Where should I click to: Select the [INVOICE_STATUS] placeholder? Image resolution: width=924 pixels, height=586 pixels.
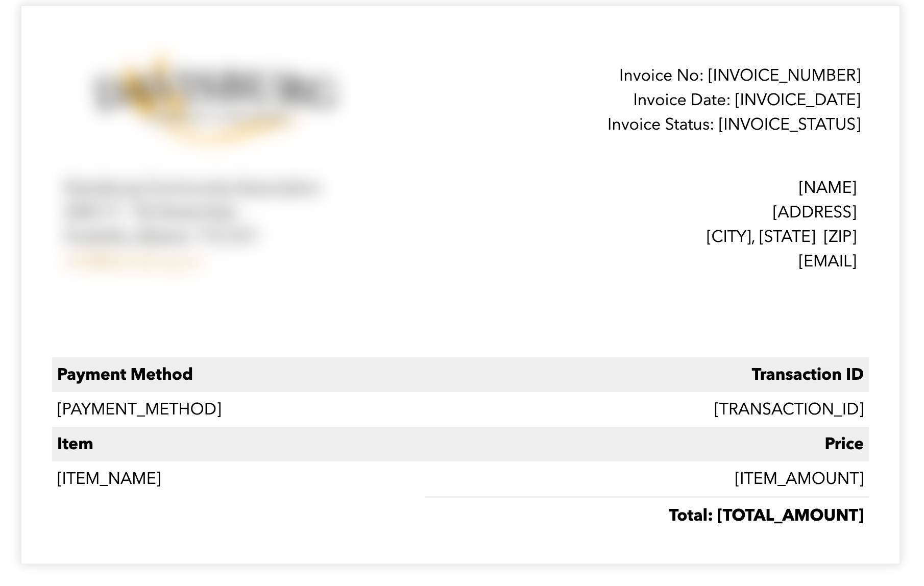point(789,125)
